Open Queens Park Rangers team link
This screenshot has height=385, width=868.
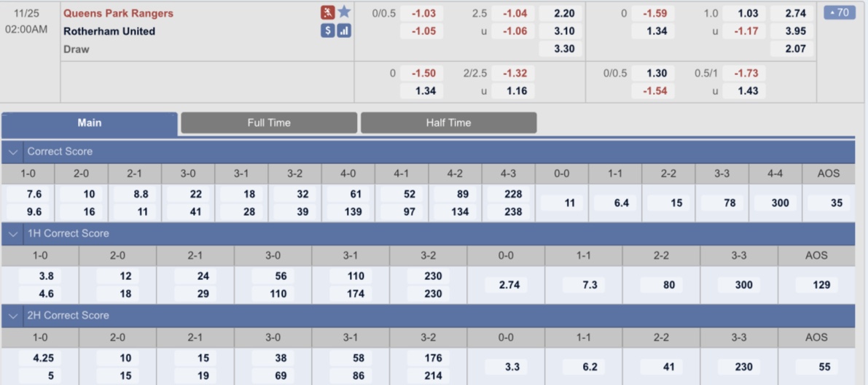[119, 13]
